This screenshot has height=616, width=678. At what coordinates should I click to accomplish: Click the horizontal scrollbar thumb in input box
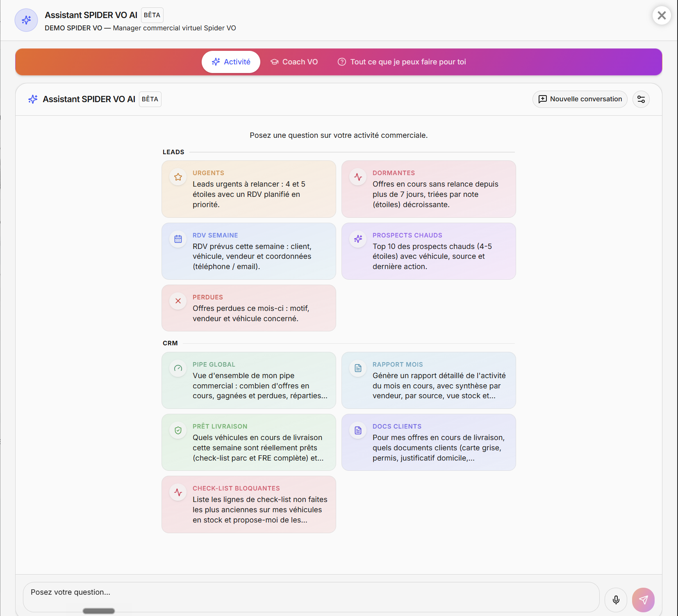tap(99, 611)
